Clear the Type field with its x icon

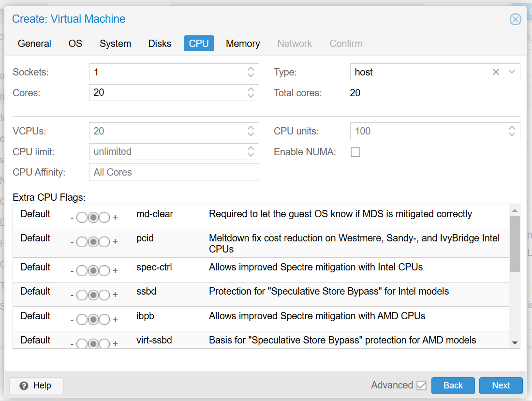[496, 72]
